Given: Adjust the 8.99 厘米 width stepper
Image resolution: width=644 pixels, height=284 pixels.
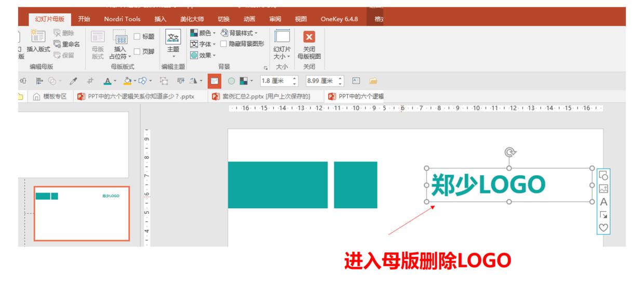Looking at the screenshot, I should pos(341,81).
